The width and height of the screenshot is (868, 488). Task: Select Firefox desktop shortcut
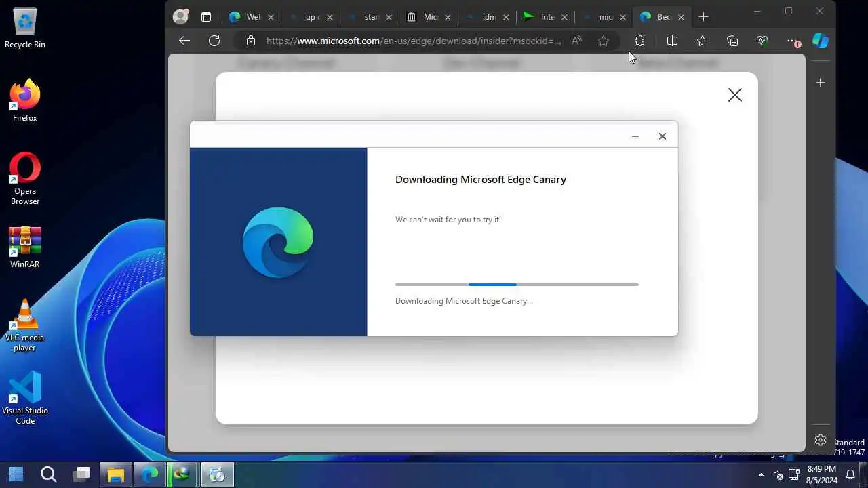point(25,102)
